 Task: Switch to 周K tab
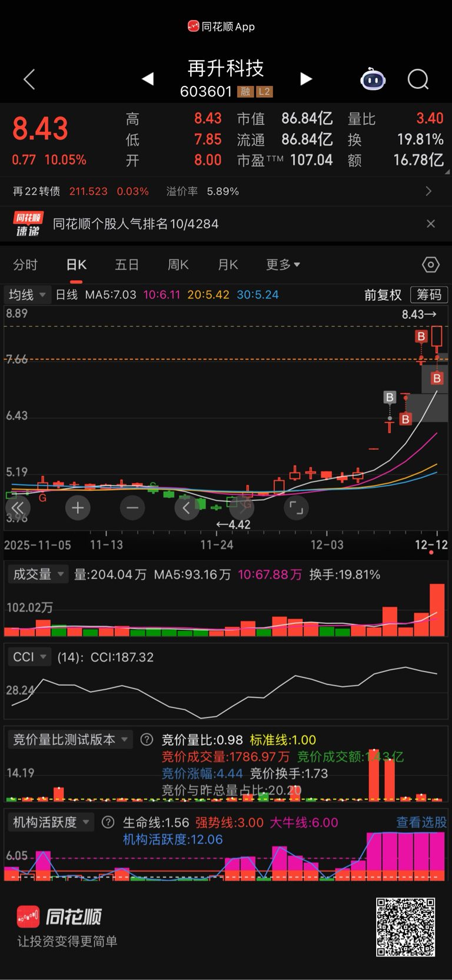pyautogui.click(x=178, y=265)
